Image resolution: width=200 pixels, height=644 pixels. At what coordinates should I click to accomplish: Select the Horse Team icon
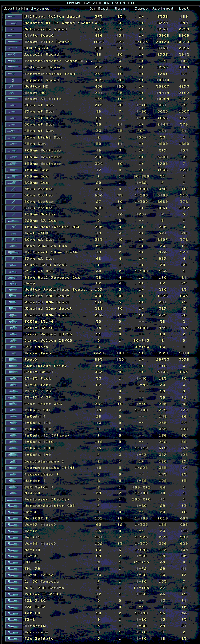14,353
